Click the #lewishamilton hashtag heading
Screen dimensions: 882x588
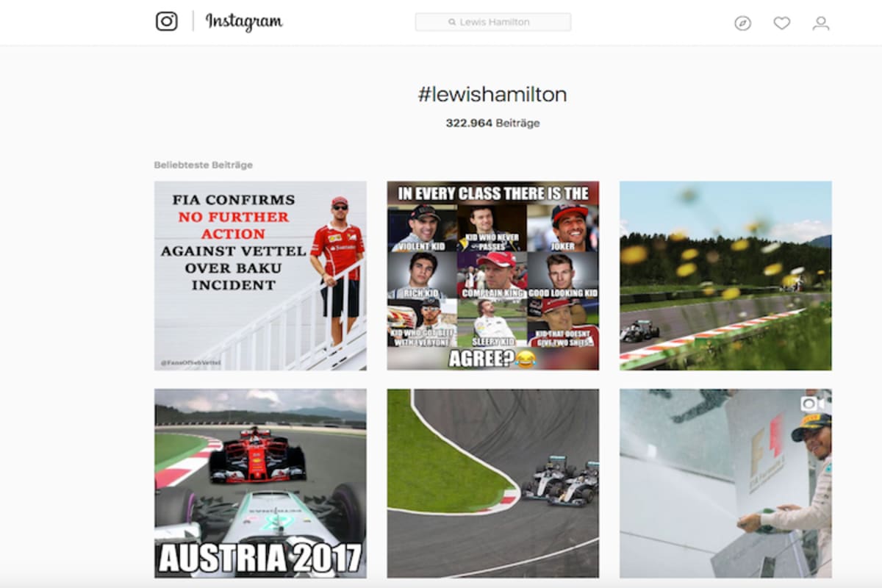pyautogui.click(x=492, y=95)
